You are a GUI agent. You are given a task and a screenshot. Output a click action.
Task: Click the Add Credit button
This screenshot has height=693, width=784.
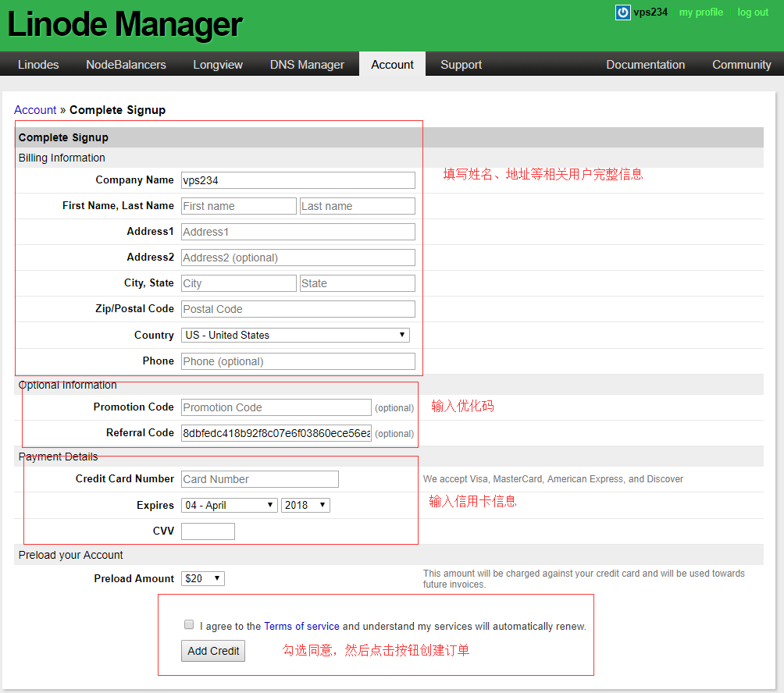[213, 651]
